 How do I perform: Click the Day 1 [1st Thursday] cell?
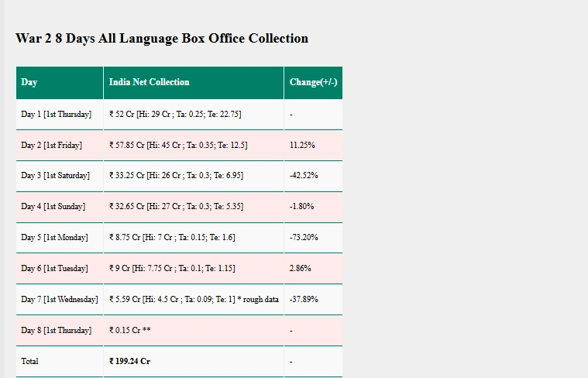pos(56,115)
